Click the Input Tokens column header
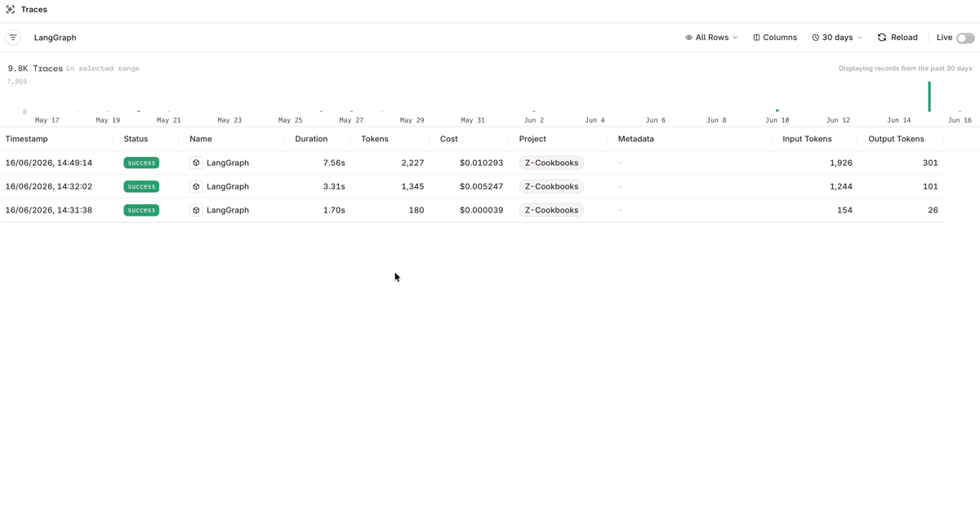Image resolution: width=980 pixels, height=518 pixels. click(807, 139)
